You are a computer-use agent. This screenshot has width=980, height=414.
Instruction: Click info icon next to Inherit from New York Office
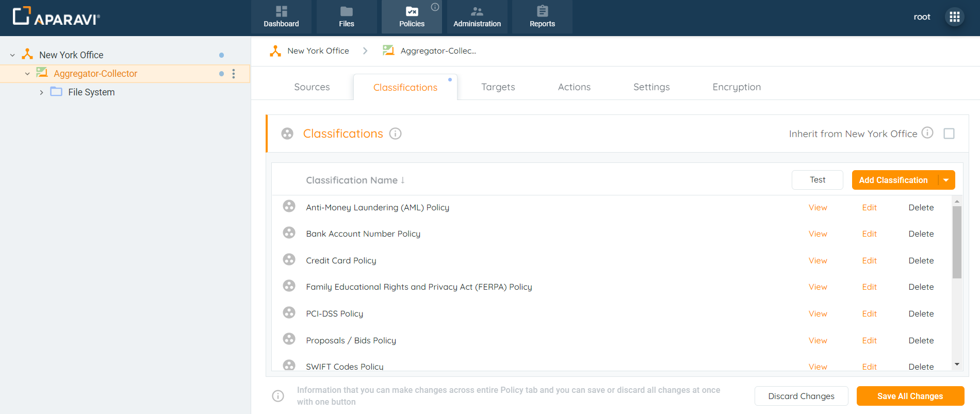click(927, 133)
